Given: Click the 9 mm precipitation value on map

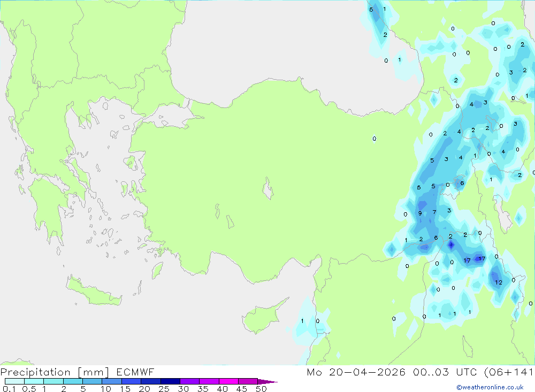Looking at the screenshot, I should [420, 213].
